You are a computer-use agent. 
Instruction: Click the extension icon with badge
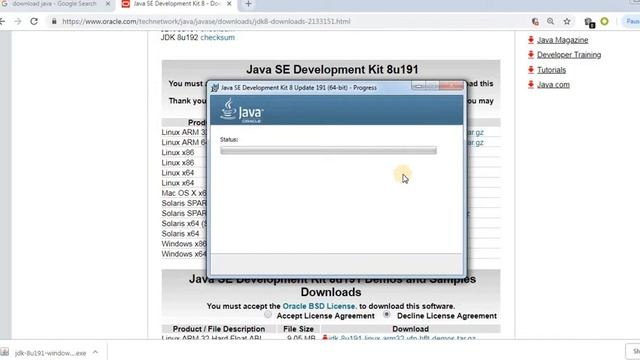tap(589, 22)
